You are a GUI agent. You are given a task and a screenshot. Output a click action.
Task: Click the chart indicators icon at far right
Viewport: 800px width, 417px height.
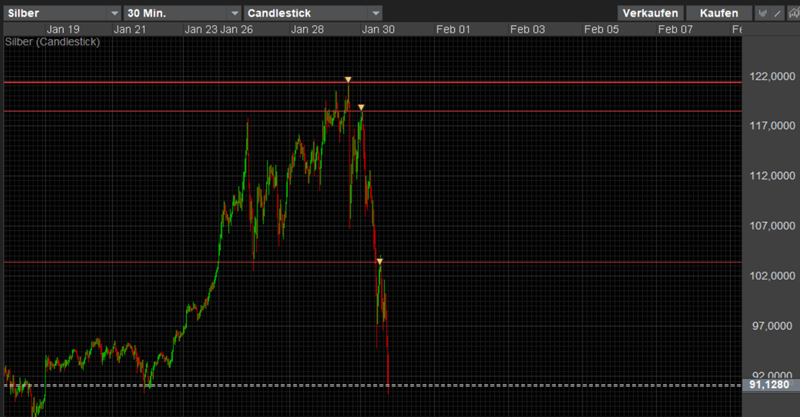[794, 13]
